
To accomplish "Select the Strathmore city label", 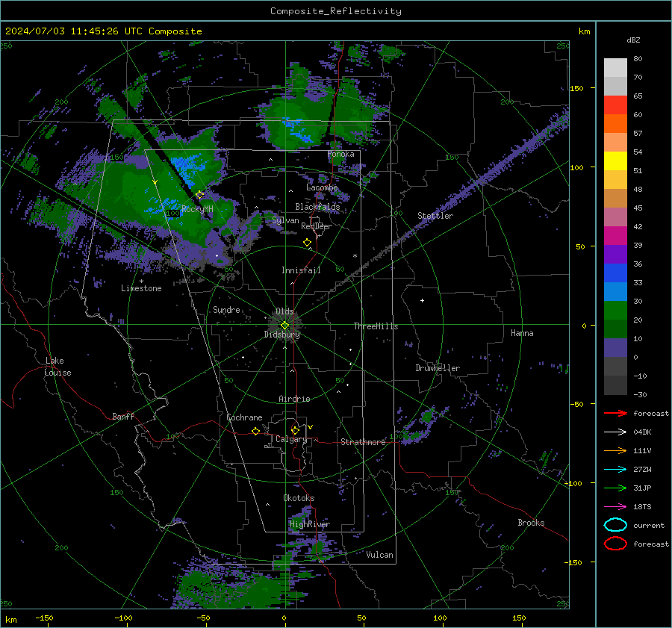I will (x=363, y=442).
